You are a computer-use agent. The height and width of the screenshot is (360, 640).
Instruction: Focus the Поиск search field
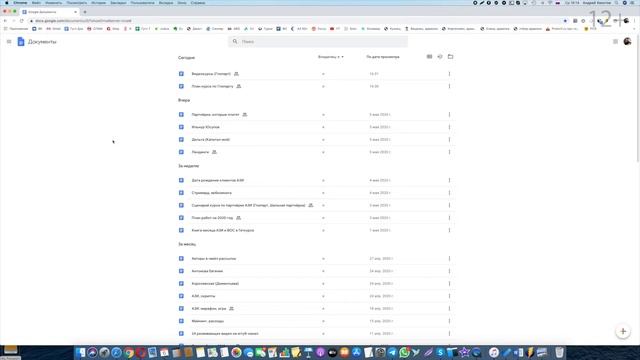pyautogui.click(x=318, y=42)
